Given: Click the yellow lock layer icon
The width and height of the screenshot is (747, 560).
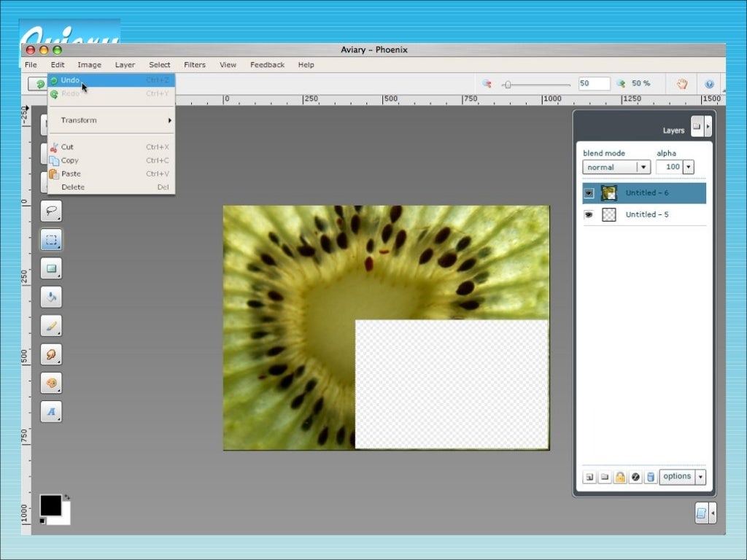Looking at the screenshot, I should tap(620, 477).
